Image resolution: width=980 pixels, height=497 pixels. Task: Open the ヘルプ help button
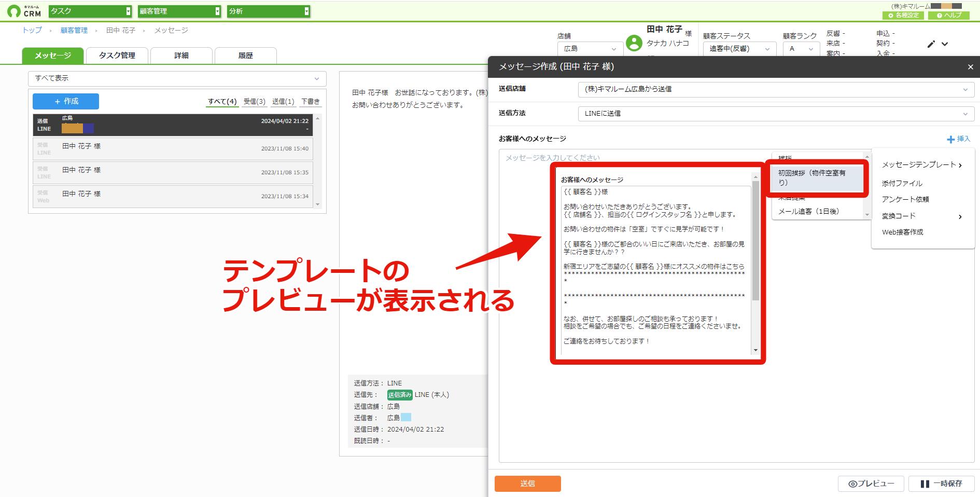[x=948, y=16]
